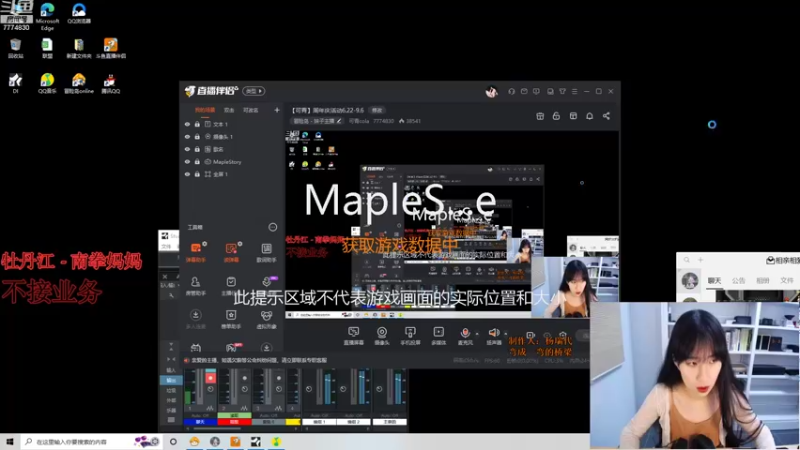
Task: Open the 回收站 recycle bin
Action: click(15, 48)
